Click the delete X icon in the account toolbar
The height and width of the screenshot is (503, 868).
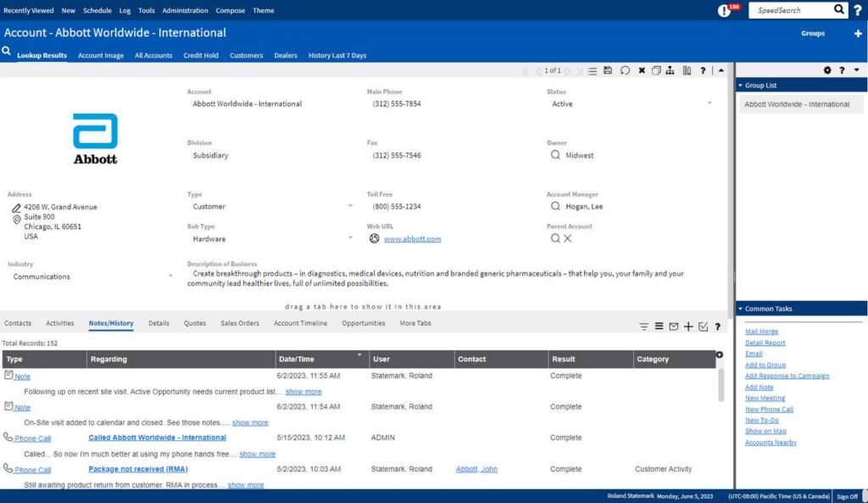pyautogui.click(x=642, y=70)
